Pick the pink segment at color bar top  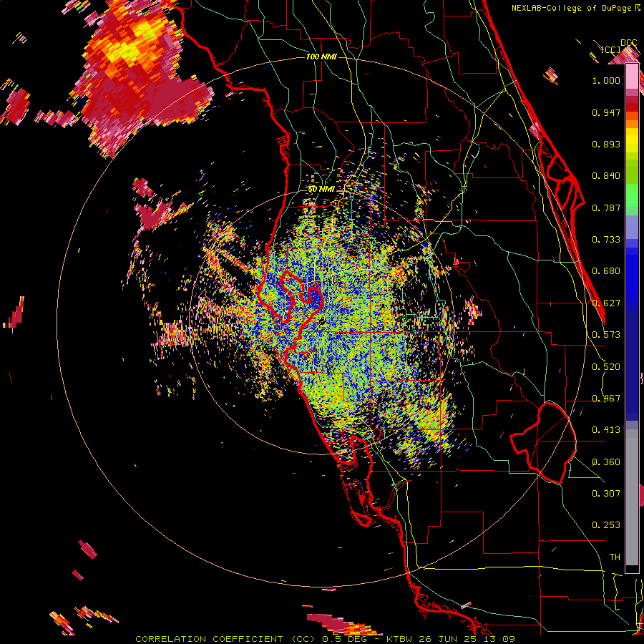click(x=632, y=77)
